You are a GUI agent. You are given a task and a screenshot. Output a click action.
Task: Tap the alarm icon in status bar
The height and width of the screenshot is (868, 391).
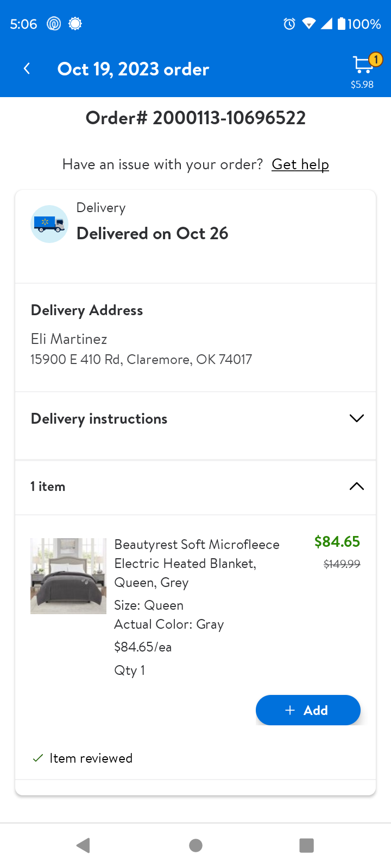[289, 24]
